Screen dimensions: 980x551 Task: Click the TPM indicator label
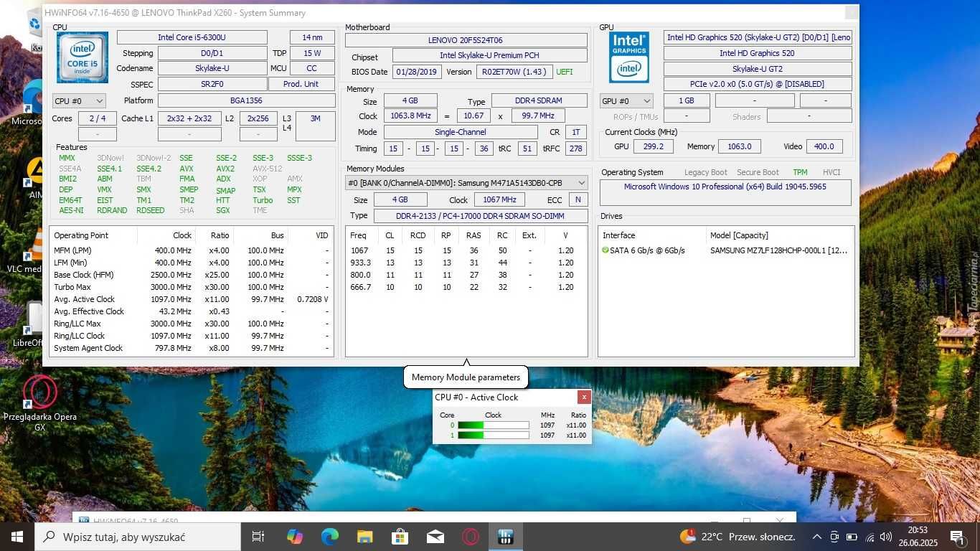800,172
